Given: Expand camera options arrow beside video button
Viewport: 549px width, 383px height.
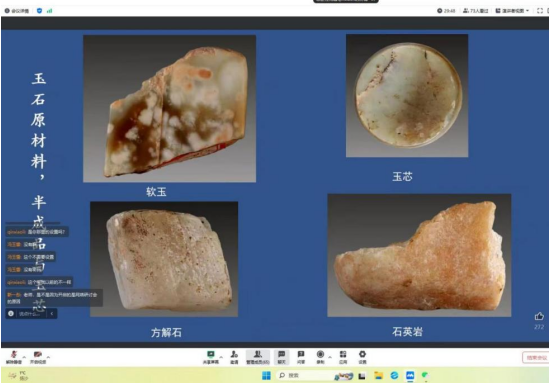Looking at the screenshot, I should point(48,357).
